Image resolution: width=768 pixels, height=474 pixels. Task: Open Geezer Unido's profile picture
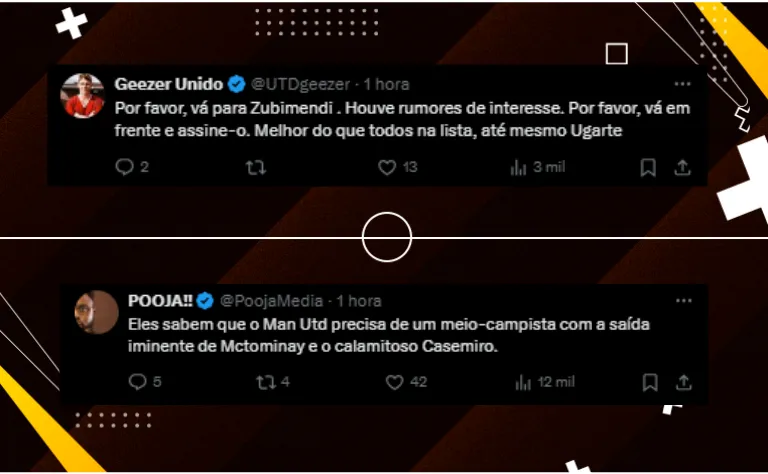click(x=82, y=96)
